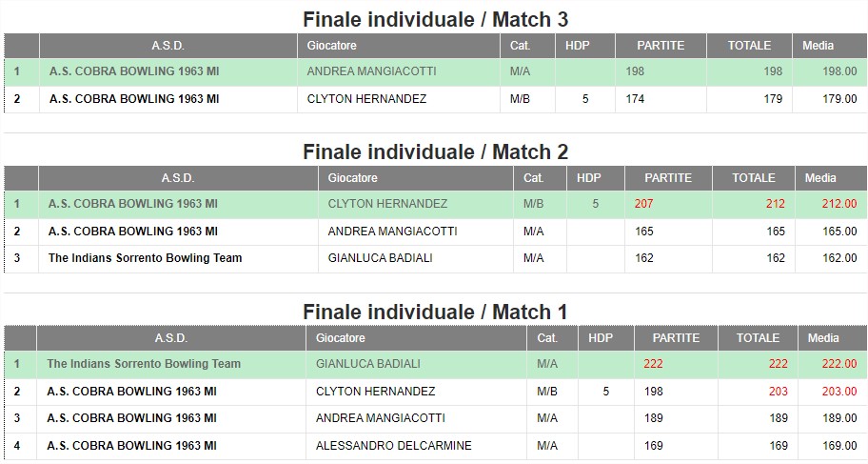Click the 222.00 average in Match 1
Image resolution: width=868 pixels, height=464 pixels.
tap(839, 364)
